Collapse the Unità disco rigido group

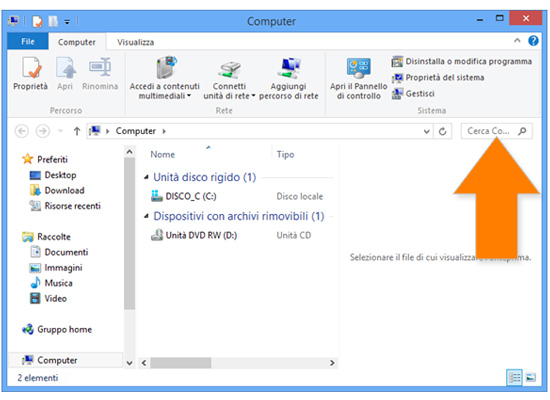[x=146, y=178]
